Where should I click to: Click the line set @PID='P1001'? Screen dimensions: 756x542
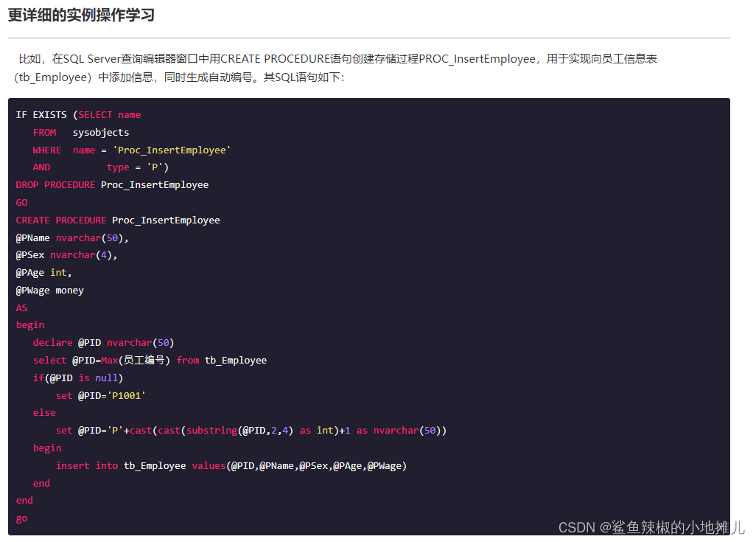pyautogui.click(x=101, y=396)
